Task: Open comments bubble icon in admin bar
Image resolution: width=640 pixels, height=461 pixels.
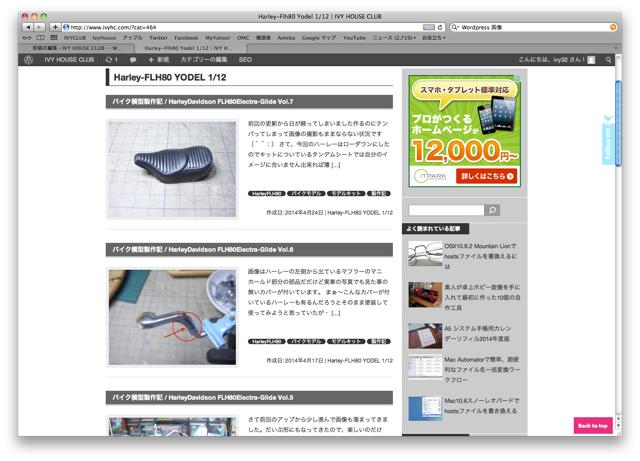Action: pyautogui.click(x=133, y=60)
